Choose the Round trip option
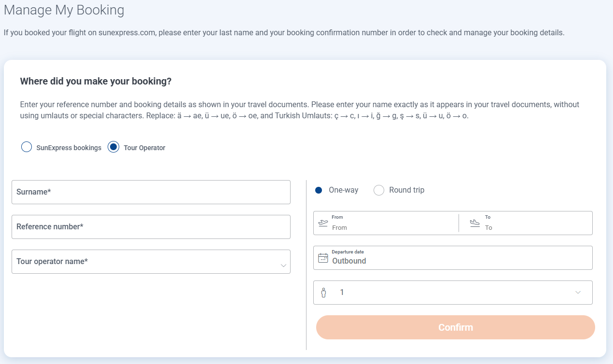613x364 pixels. (379, 190)
